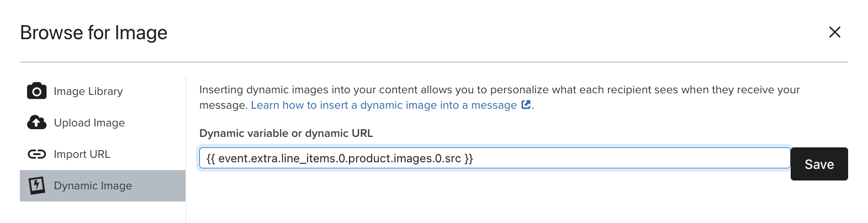Switch to the Image Library tab

[88, 92]
